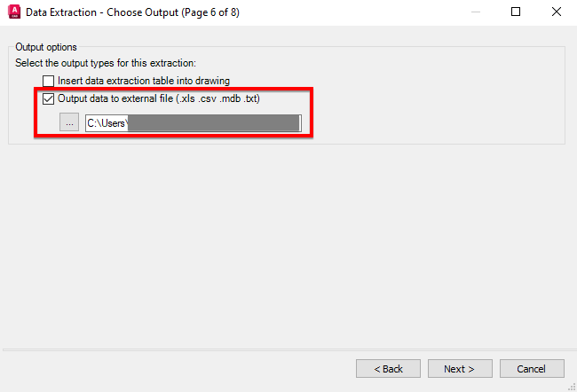Screen dimensions: 577x392
Task: Click the "Select the output types" instruction text
Action: (x=106, y=63)
